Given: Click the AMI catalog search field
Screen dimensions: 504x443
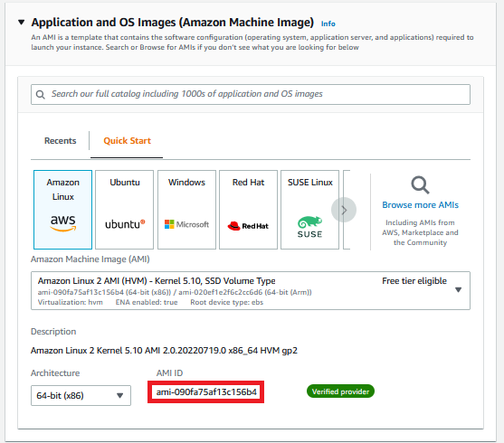Looking at the screenshot, I should (251, 94).
